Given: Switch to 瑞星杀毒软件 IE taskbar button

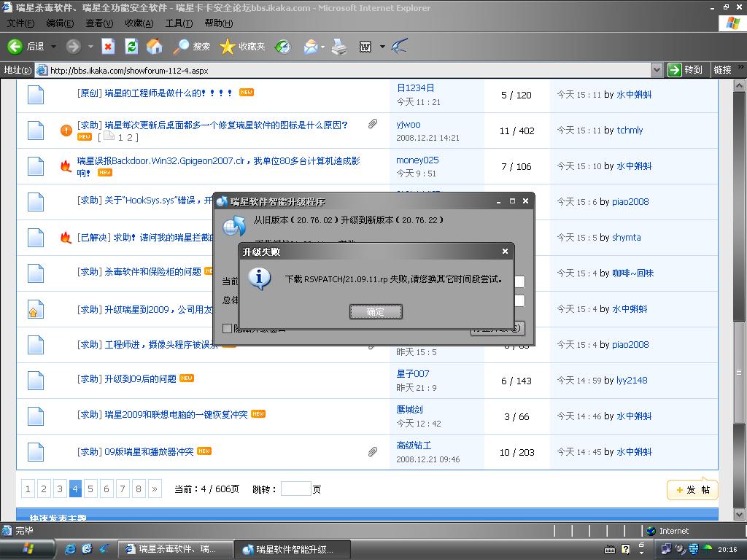Looking at the screenshot, I should pyautogui.click(x=175, y=550).
